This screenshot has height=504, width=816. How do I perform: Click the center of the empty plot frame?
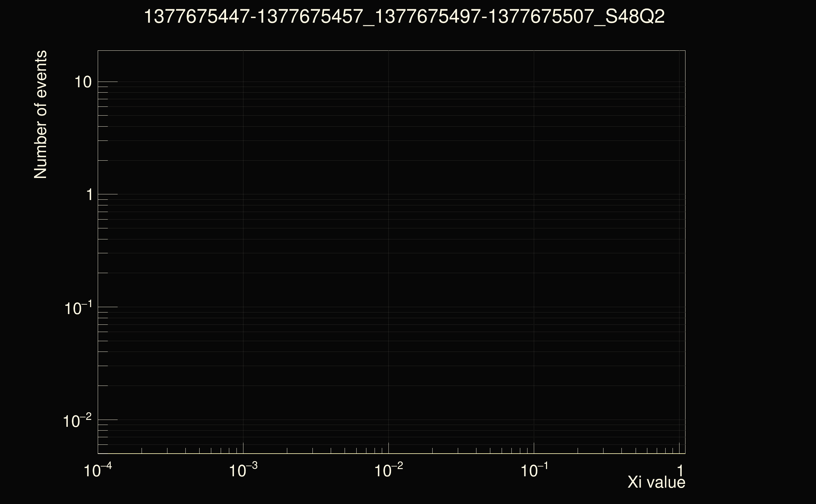391,252
